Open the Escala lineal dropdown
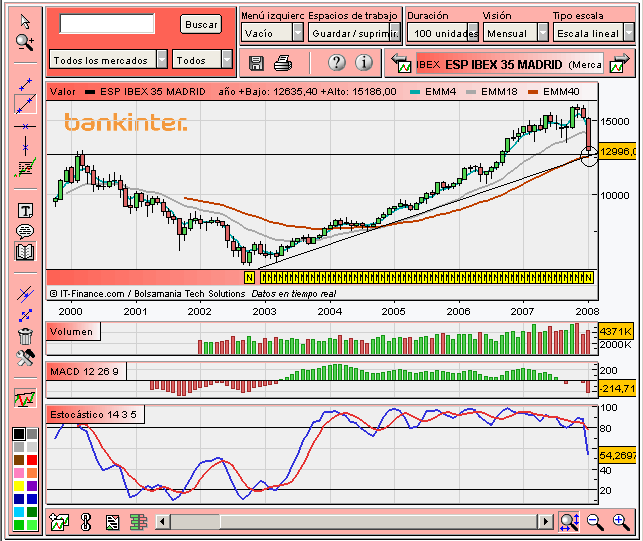The height and width of the screenshot is (541, 643). tap(593, 33)
